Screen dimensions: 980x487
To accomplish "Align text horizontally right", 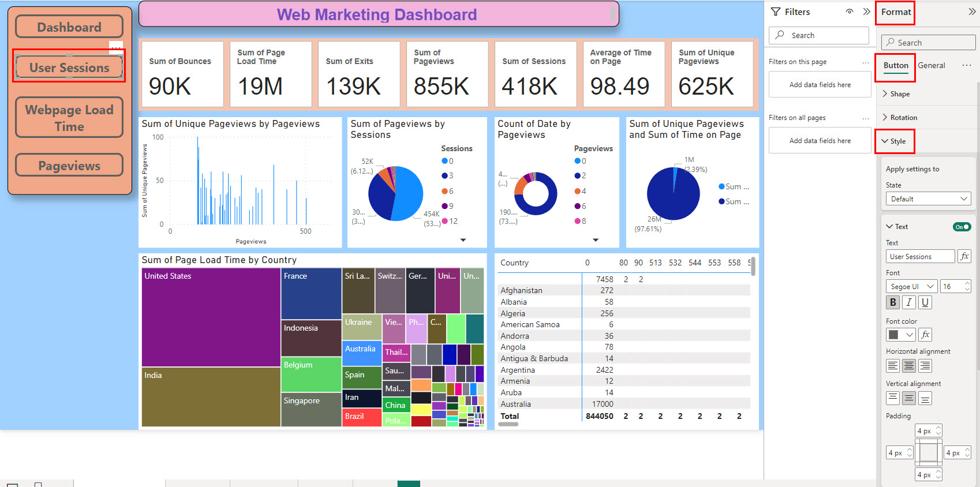I will 925,366.
